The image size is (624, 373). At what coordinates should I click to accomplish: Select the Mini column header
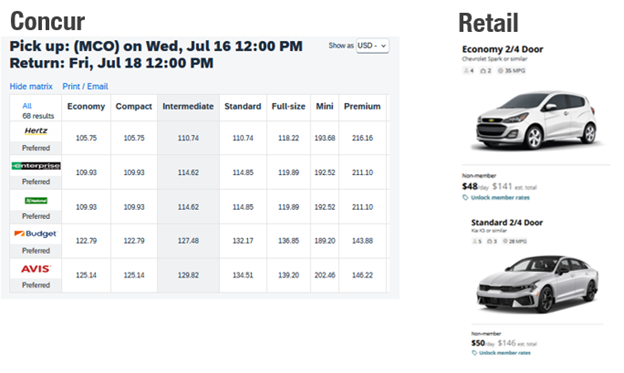(x=325, y=106)
